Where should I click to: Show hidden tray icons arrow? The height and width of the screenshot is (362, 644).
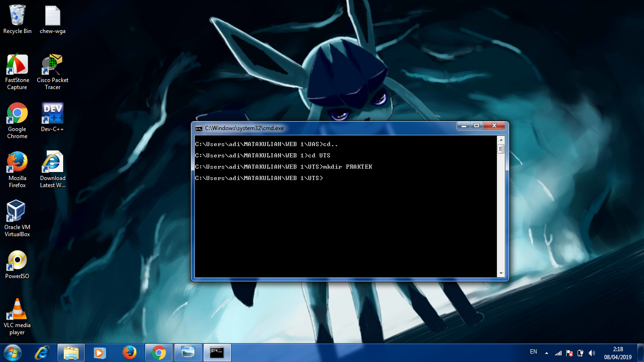click(547, 353)
